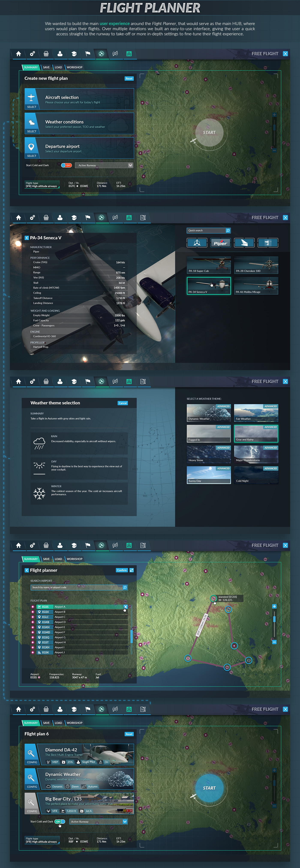Viewport: 300px width, 868px height.
Task: Select radio dot for EGMD Airport F
Action: point(33,632)
